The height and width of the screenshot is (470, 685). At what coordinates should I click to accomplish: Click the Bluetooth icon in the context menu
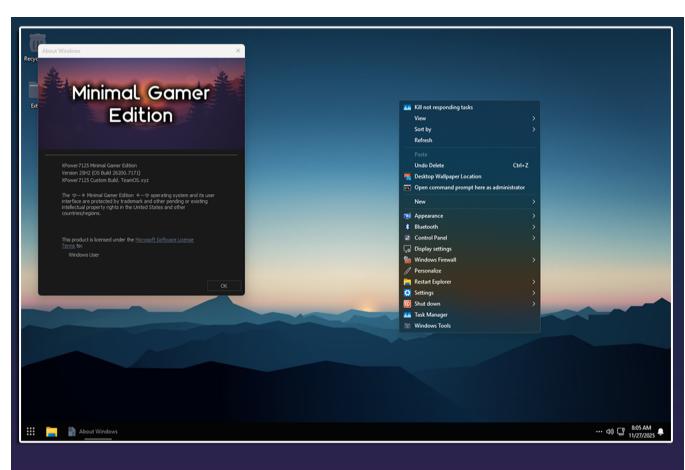(407, 227)
